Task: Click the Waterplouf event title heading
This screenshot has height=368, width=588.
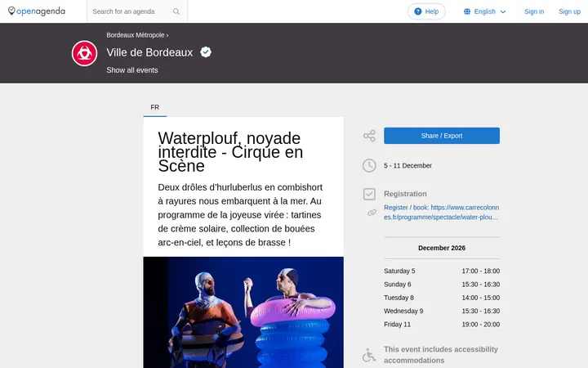Action: coord(230,152)
